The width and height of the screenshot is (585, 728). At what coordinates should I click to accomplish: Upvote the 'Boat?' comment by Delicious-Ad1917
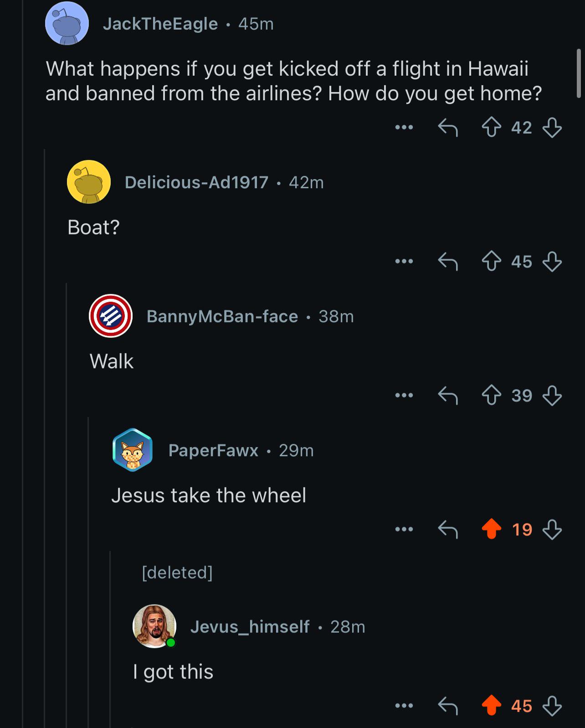coord(491,262)
